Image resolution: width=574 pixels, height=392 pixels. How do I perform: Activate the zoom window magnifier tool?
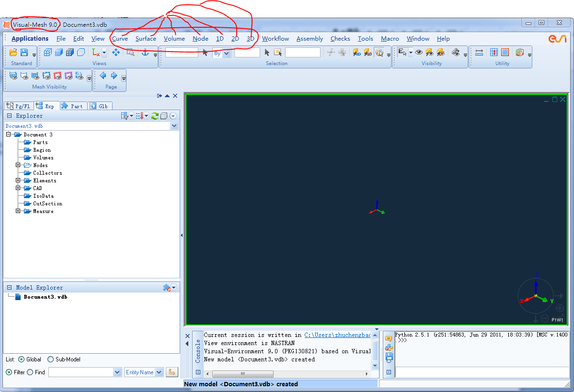point(131,53)
